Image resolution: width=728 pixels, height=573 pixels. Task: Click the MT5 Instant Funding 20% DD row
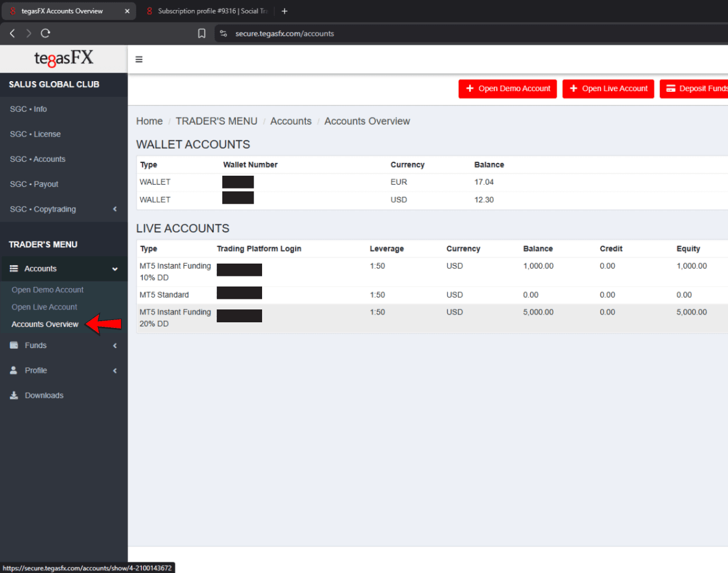click(x=432, y=318)
